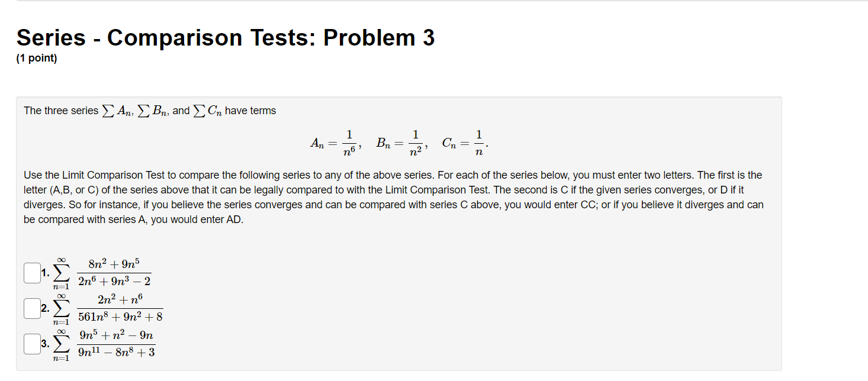Click the fraction 8n^2 plus 9n^5 formula
This screenshot has height=381, width=868.
click(114, 272)
